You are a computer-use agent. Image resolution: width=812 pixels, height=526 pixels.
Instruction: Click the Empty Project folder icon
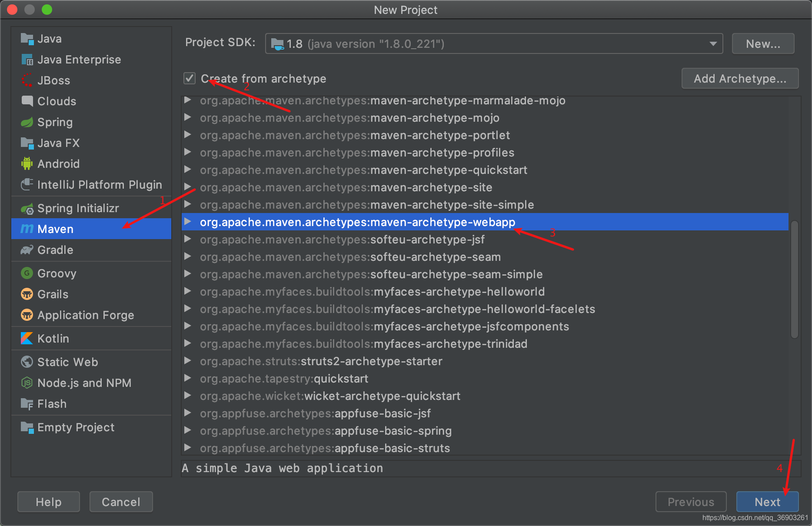coord(27,427)
